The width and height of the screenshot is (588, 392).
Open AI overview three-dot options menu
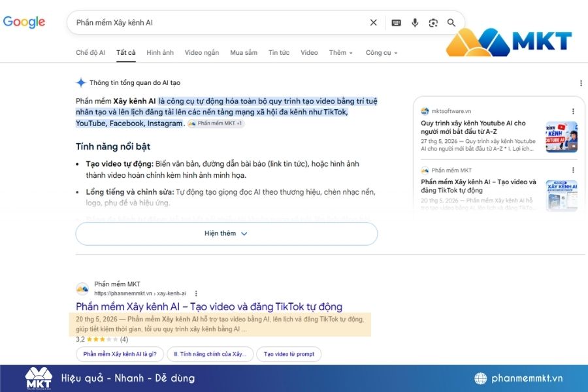click(x=581, y=83)
